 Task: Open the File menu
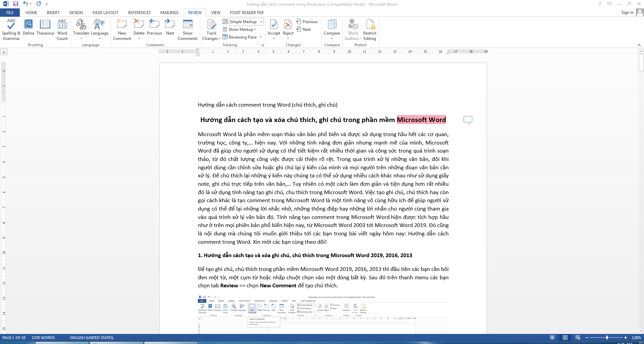pyautogui.click(x=10, y=13)
